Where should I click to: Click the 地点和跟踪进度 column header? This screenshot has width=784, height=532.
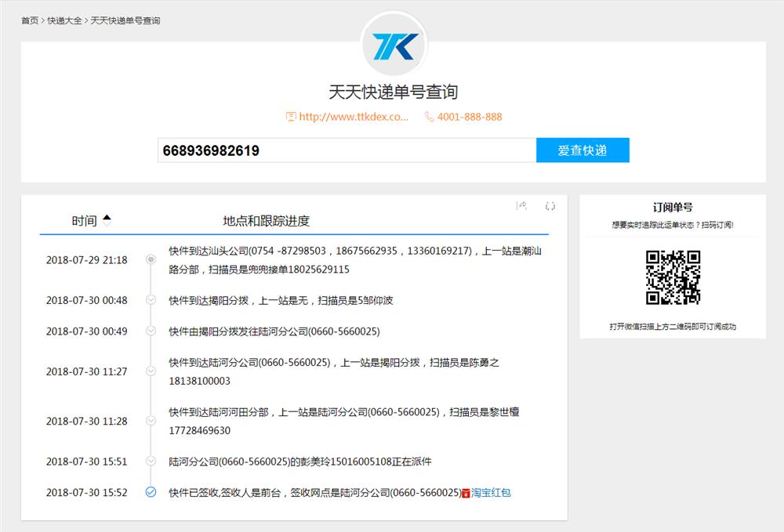pos(266,221)
